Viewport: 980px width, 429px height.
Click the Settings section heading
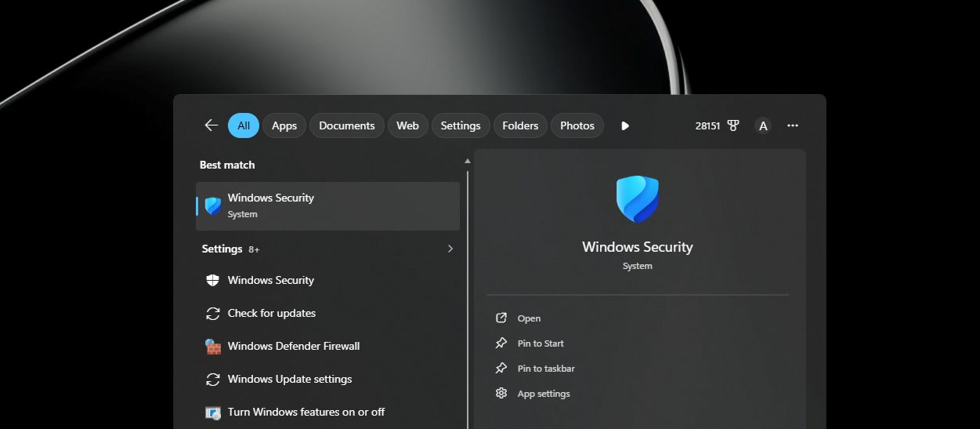(x=222, y=249)
